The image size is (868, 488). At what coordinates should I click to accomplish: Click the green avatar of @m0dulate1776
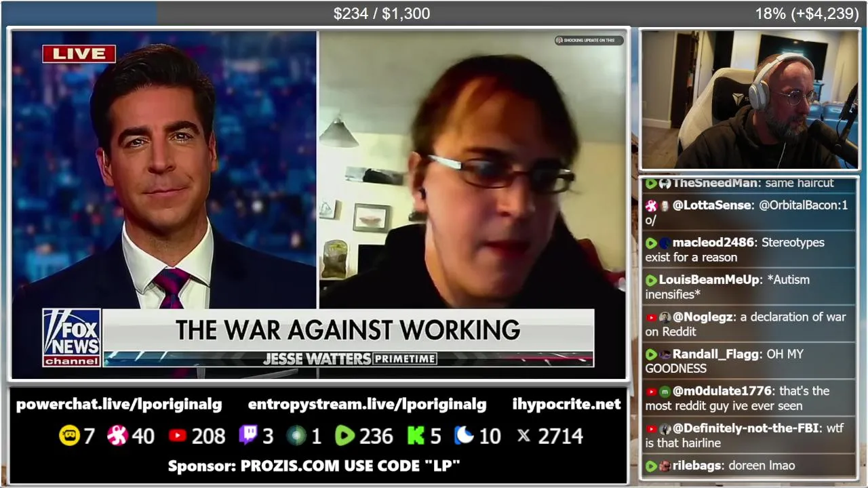click(x=665, y=392)
